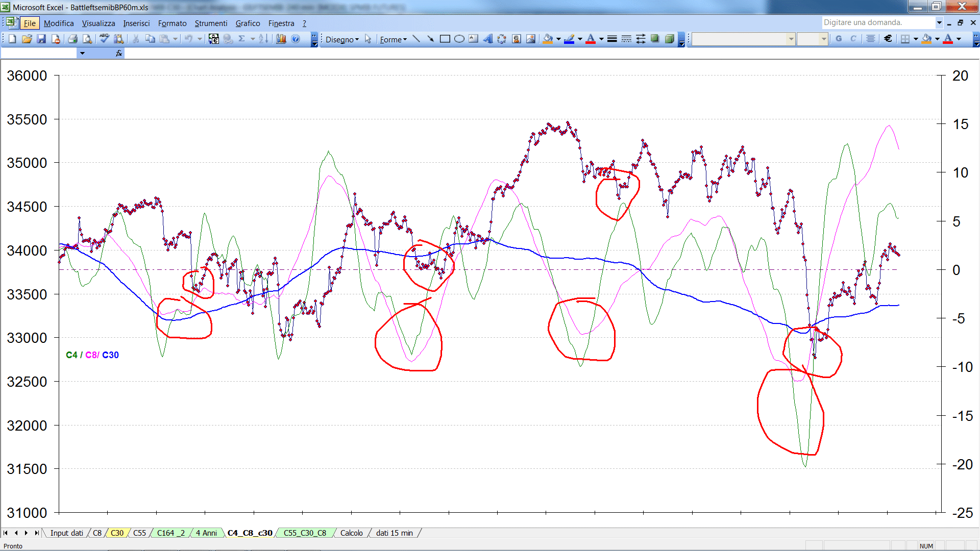Click the Research binoculars icon
980x551 pixels.
(119, 39)
